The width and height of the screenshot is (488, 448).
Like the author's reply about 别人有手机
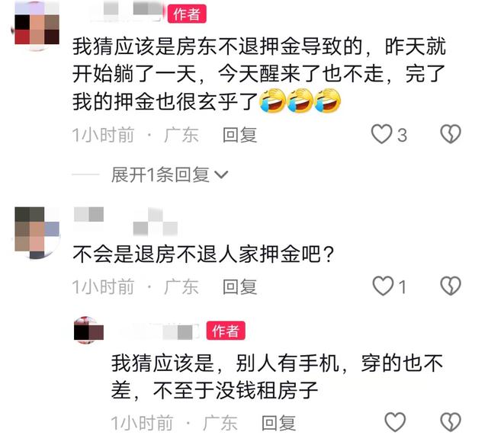pyautogui.click(x=395, y=422)
